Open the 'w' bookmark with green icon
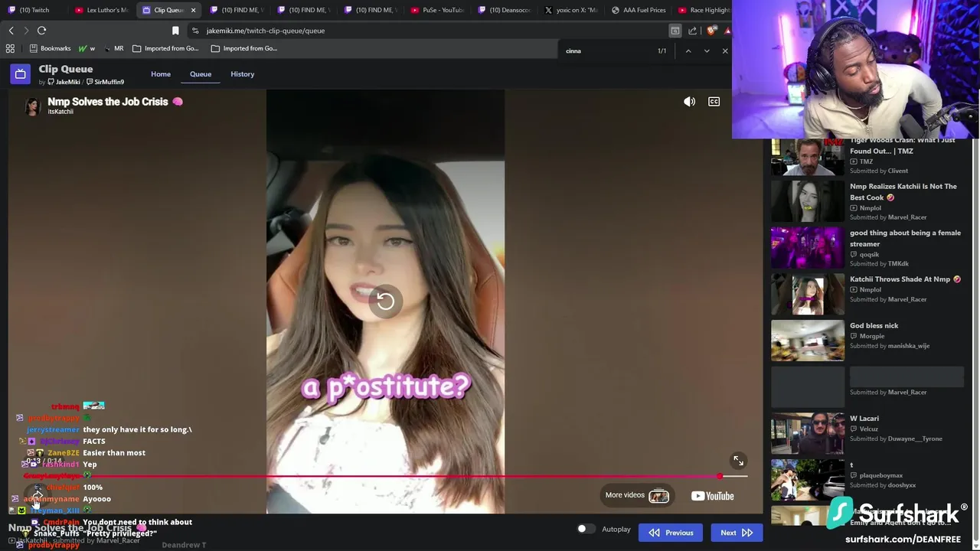 [x=87, y=48]
